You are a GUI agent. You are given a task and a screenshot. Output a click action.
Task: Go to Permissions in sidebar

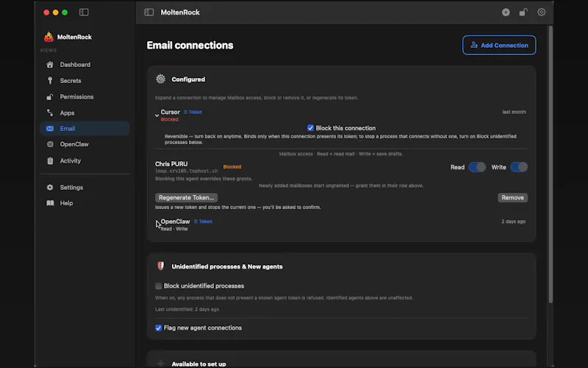(x=85, y=97)
